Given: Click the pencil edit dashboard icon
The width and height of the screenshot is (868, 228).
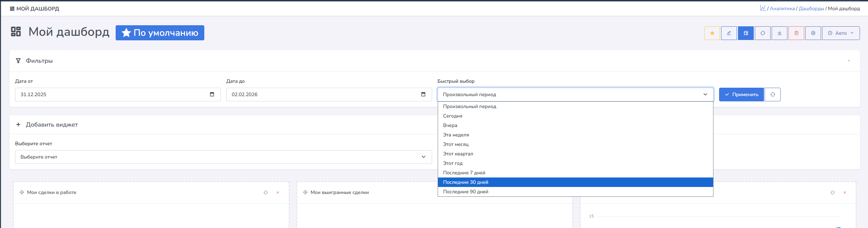Looking at the screenshot, I should pos(729,33).
